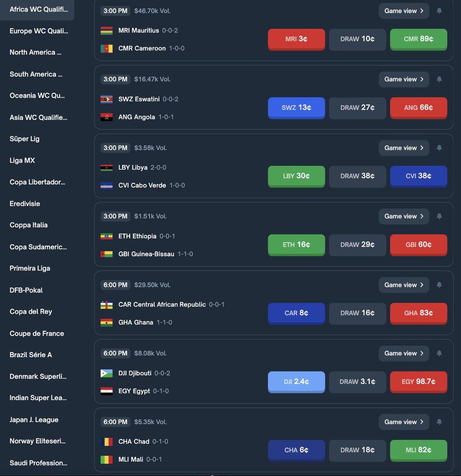Click bell icon for Ethiopia vs Guinea-Bissau

pos(439,217)
